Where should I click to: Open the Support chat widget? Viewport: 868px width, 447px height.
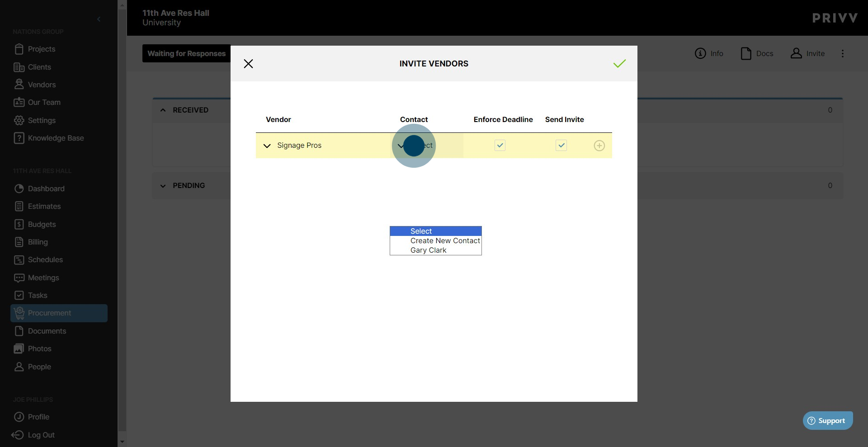pos(827,420)
